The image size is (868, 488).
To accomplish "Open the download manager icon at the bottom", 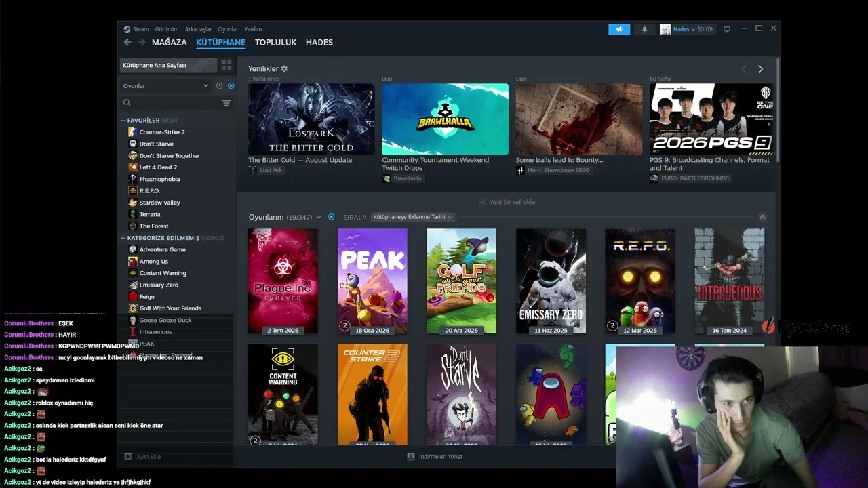I will [x=410, y=457].
